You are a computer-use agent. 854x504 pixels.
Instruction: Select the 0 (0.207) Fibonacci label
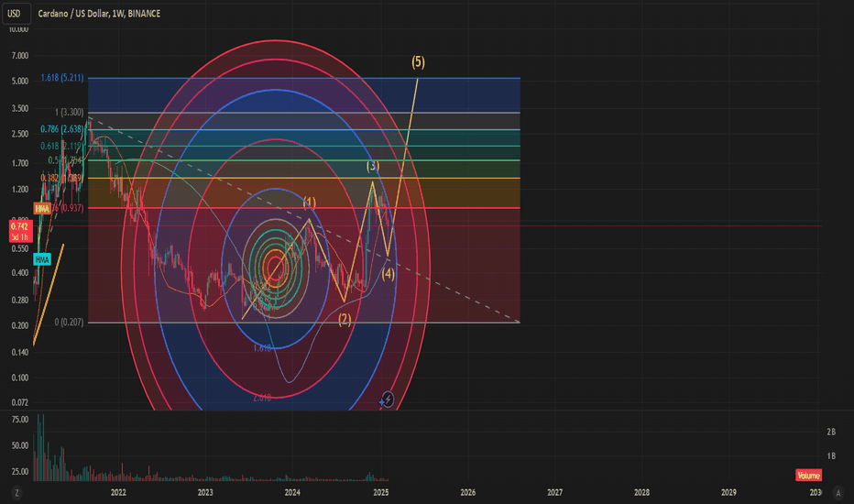point(69,322)
